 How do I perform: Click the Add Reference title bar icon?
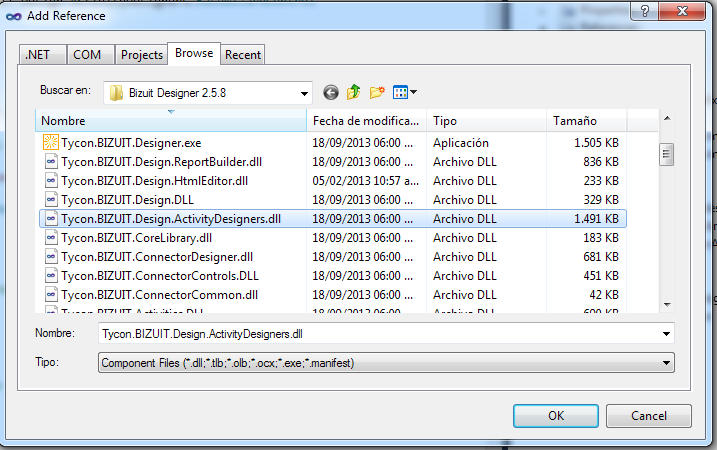14,16
